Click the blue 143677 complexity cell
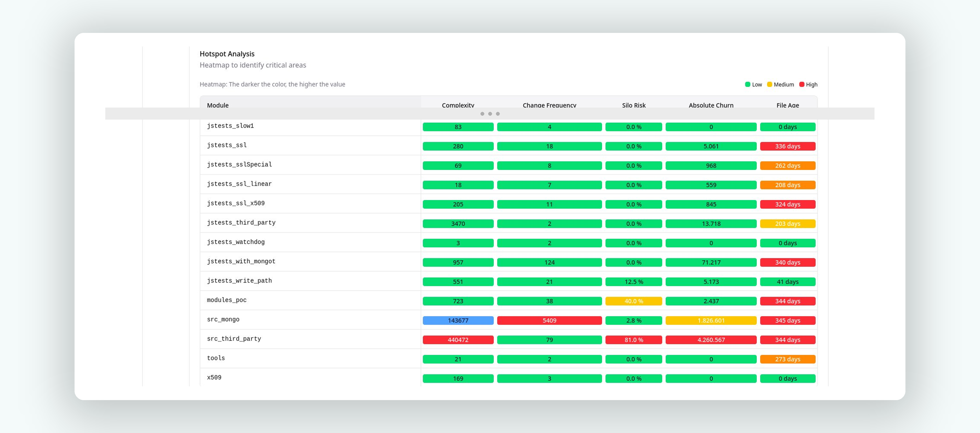 coord(458,321)
